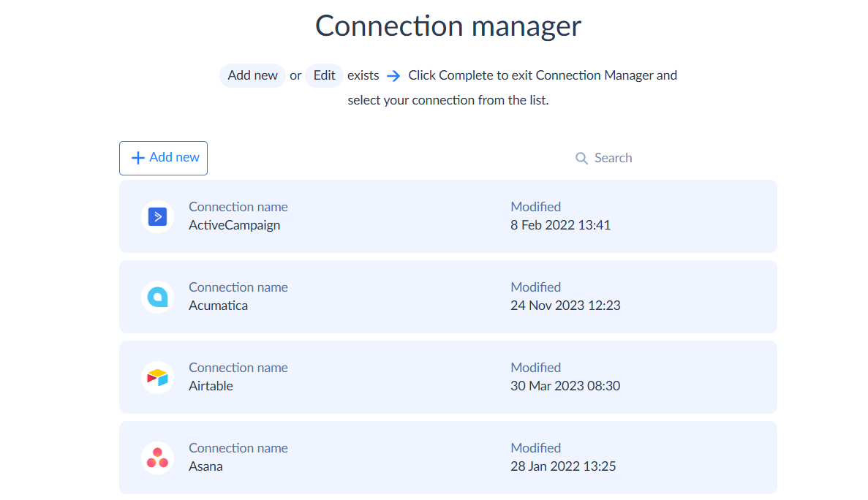
Task: Click the search magnifier icon
Action: point(581,158)
